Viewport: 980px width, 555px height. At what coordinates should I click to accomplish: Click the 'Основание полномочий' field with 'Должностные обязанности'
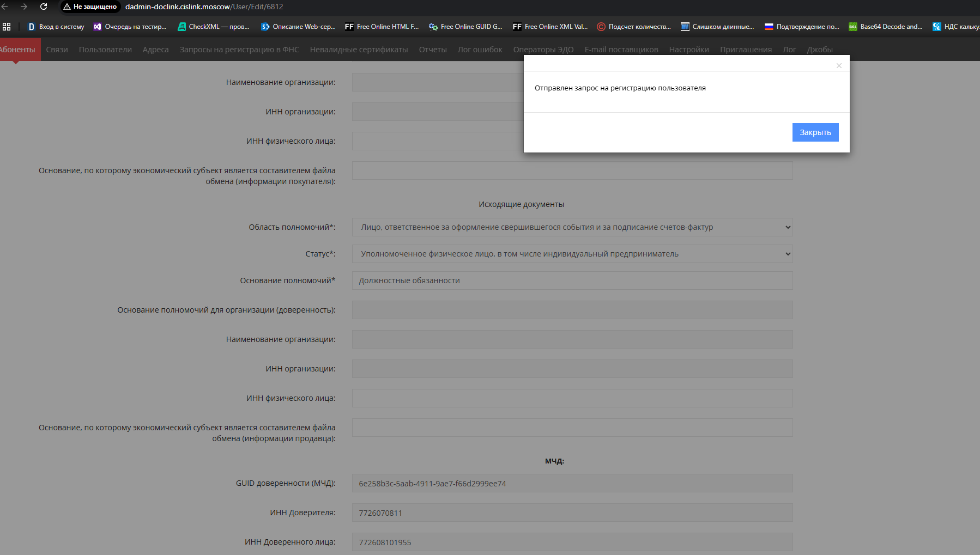(572, 280)
